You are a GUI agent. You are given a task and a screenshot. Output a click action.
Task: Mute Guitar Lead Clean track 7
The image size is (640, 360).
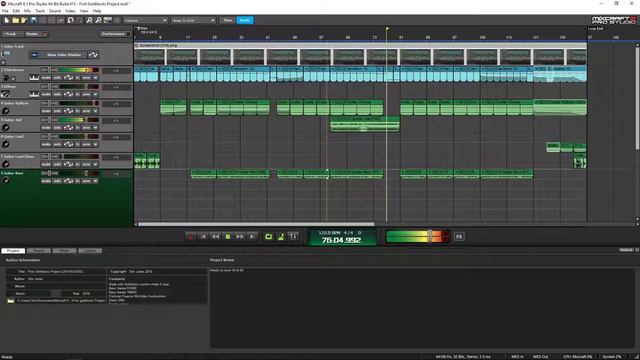(46, 164)
